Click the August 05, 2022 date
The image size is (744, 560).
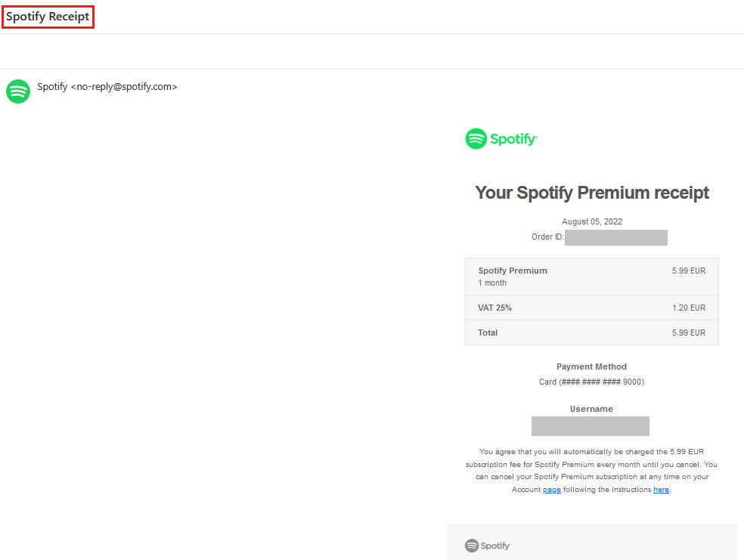tap(592, 221)
